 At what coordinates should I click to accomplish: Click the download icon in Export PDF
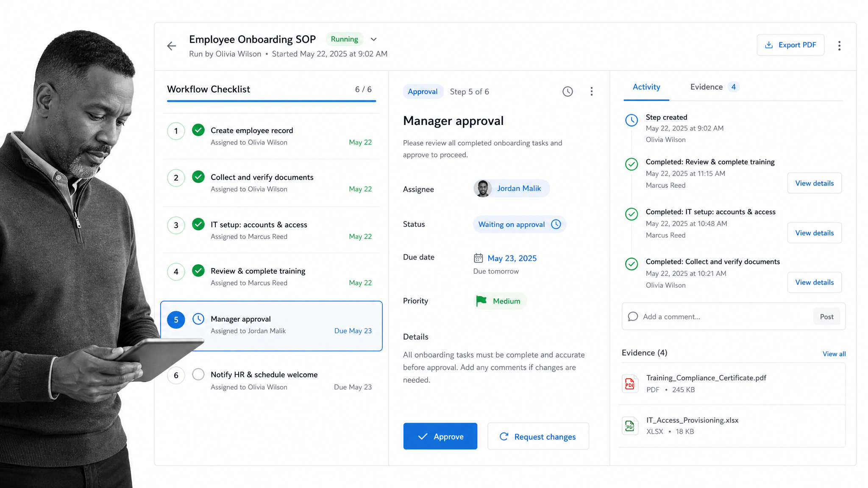coord(769,45)
